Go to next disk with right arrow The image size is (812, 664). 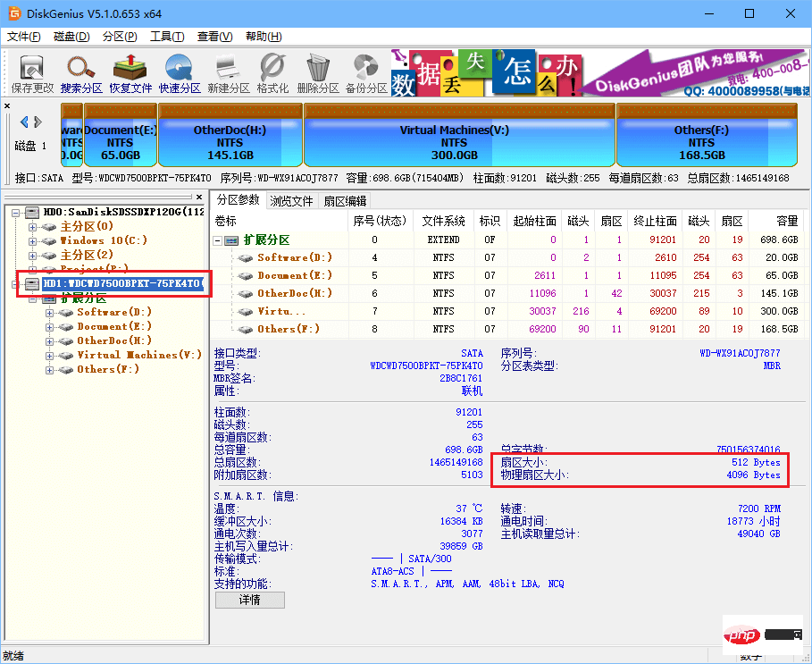pyautogui.click(x=38, y=122)
